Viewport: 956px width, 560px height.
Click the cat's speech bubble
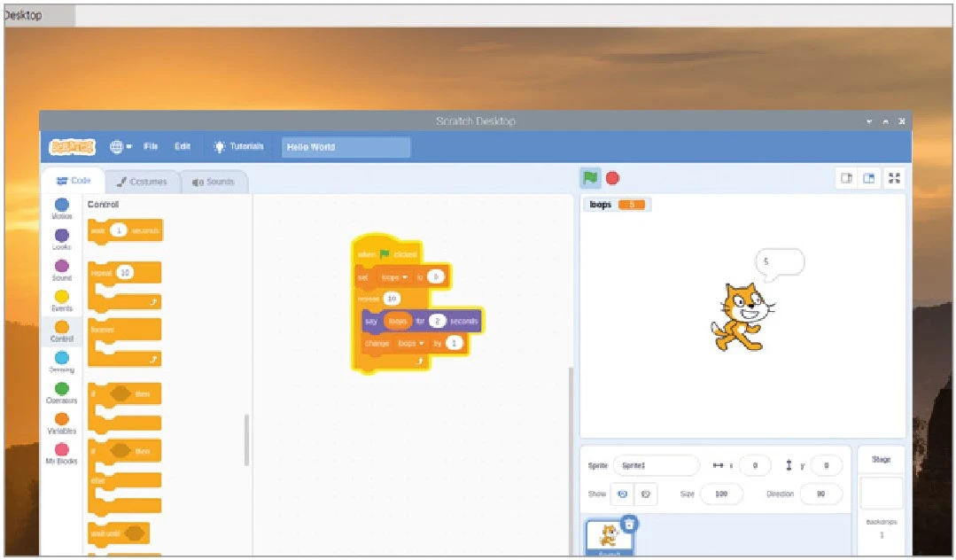pos(779,264)
